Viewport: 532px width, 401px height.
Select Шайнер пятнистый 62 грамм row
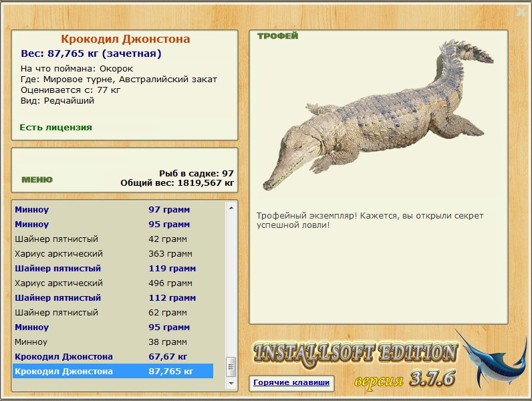114,313
